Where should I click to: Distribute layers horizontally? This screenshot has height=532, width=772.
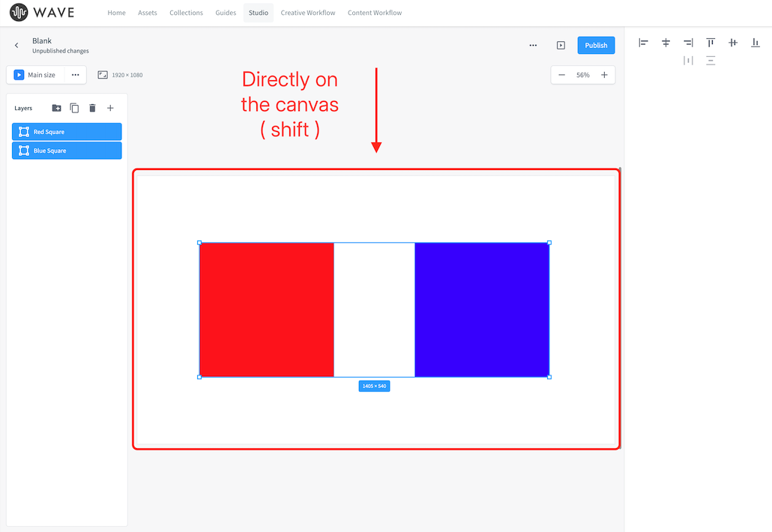tap(688, 61)
